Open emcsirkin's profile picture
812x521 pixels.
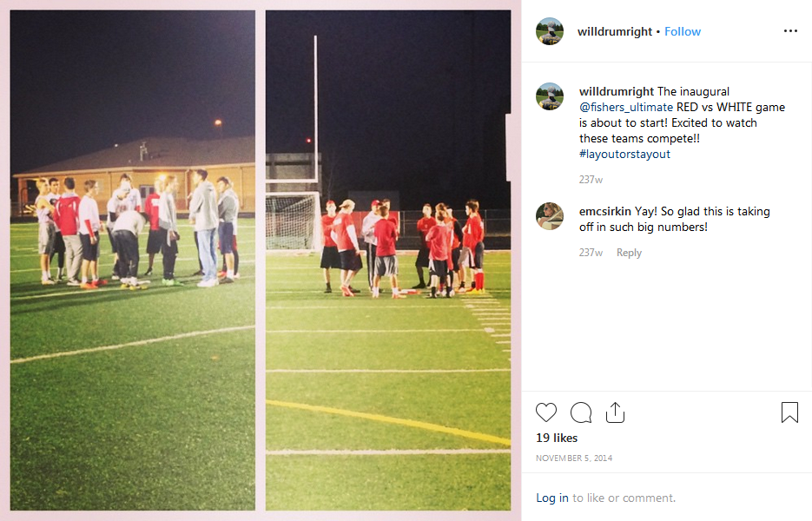pyautogui.click(x=550, y=216)
